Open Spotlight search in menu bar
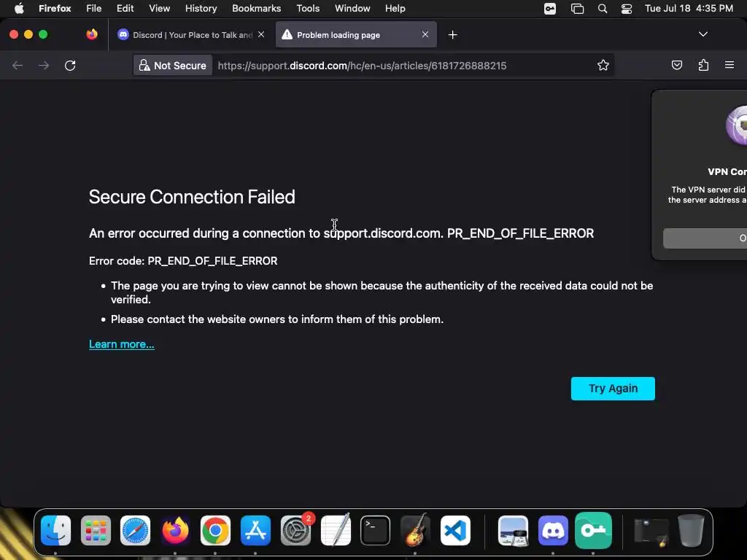This screenshot has width=747, height=560. [x=602, y=9]
